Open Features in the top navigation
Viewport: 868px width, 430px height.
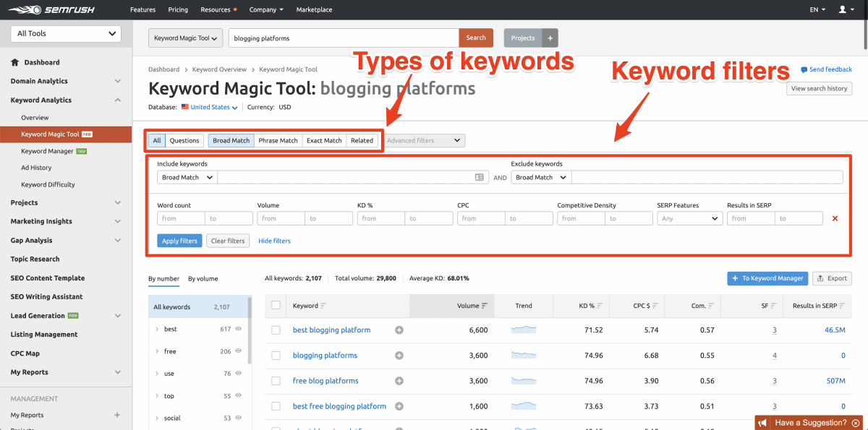142,10
